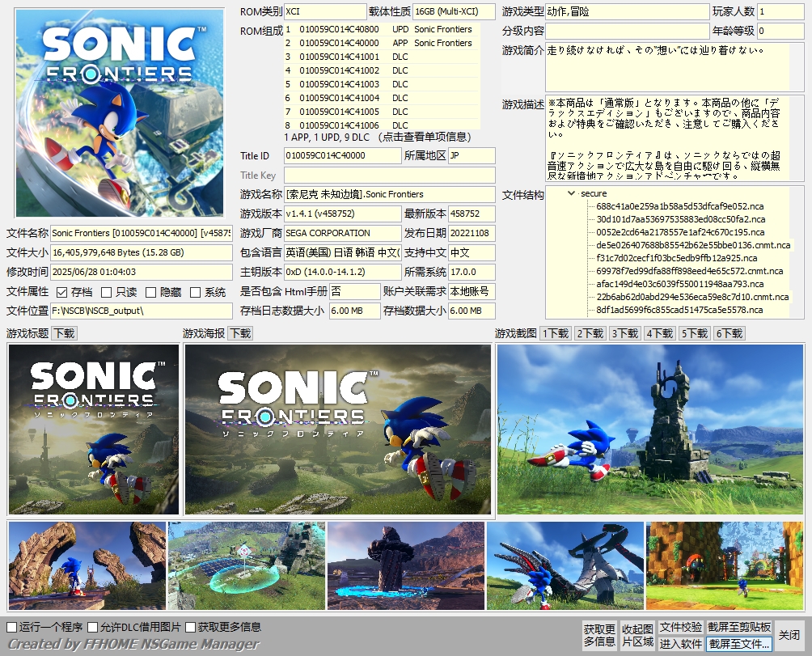Select DLC row 010059C014C41002

click(382, 70)
